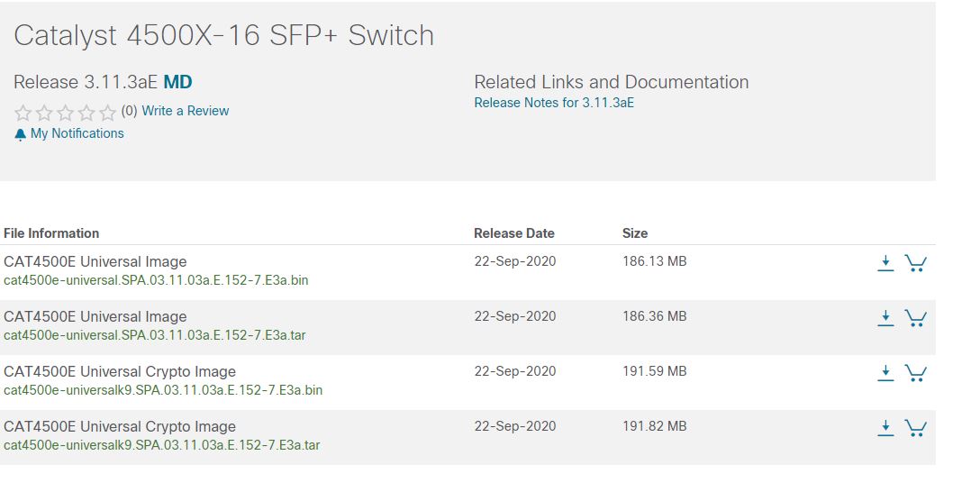The width and height of the screenshot is (980, 492).
Task: Add the 186.13 MB universal .bin to cart
Action: pyautogui.click(x=916, y=263)
